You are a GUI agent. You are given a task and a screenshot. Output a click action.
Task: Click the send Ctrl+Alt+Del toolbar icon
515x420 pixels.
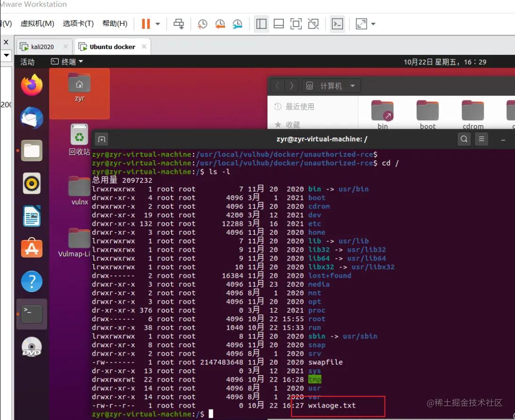point(179,24)
